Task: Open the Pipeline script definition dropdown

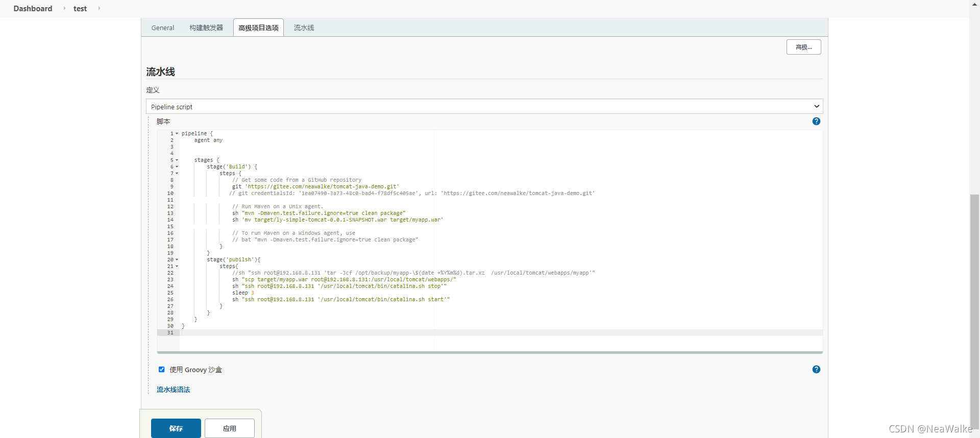Action: pos(484,106)
